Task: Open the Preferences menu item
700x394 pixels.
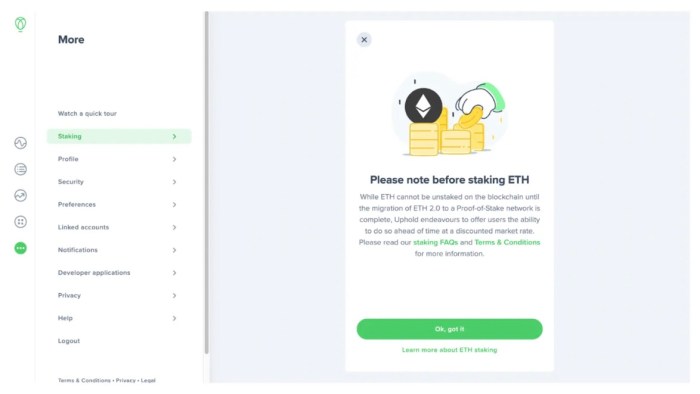Action: 119,204
